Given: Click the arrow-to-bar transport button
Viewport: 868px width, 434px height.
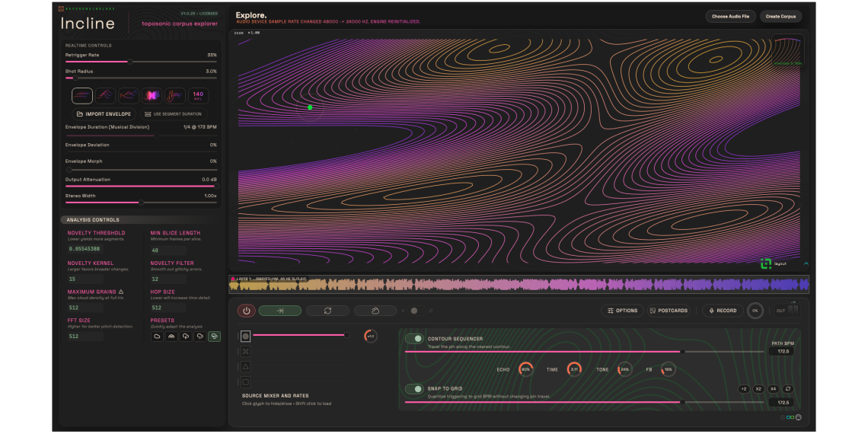Looking at the screenshot, I should (x=279, y=311).
